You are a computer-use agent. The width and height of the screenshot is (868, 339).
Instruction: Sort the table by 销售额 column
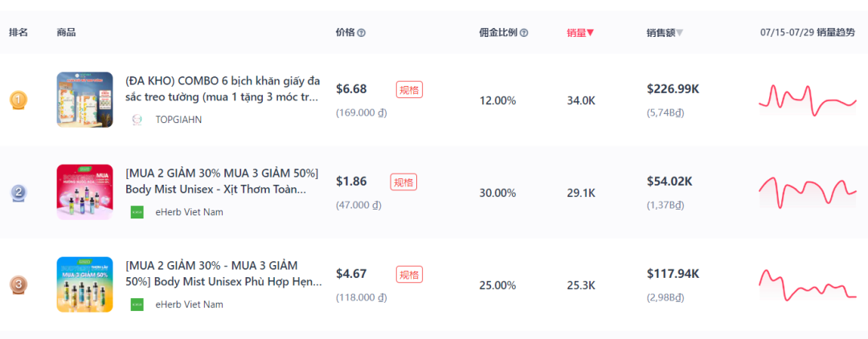point(665,33)
